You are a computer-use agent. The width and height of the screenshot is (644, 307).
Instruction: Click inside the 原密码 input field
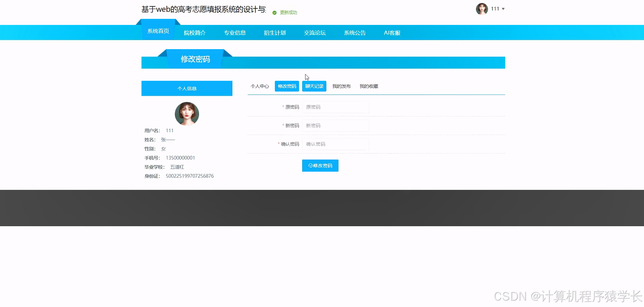(x=335, y=107)
